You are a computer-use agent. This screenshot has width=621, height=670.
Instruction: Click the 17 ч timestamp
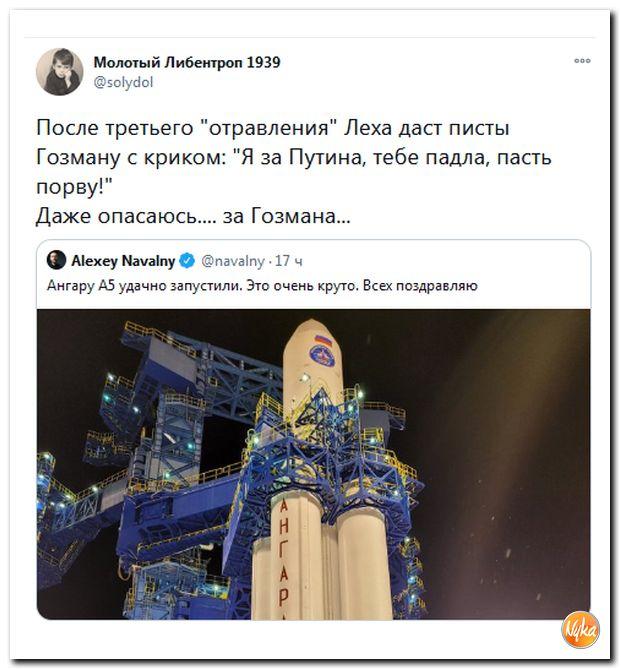click(288, 261)
